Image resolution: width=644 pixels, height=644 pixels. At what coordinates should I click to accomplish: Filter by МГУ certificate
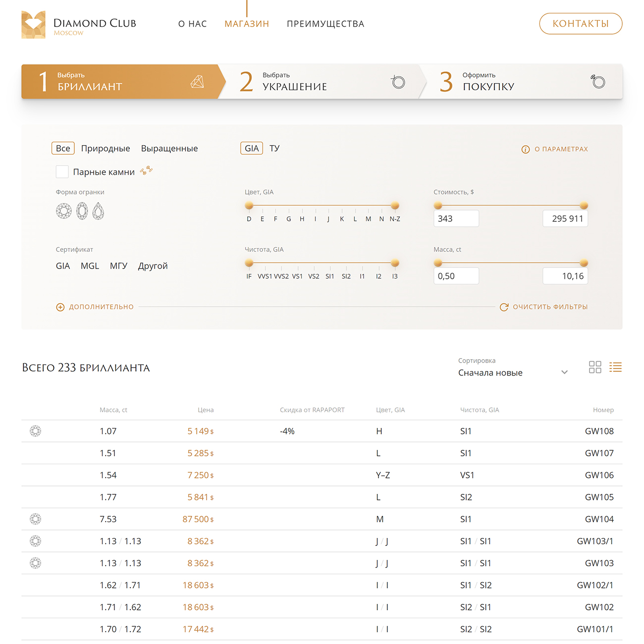pyautogui.click(x=118, y=266)
